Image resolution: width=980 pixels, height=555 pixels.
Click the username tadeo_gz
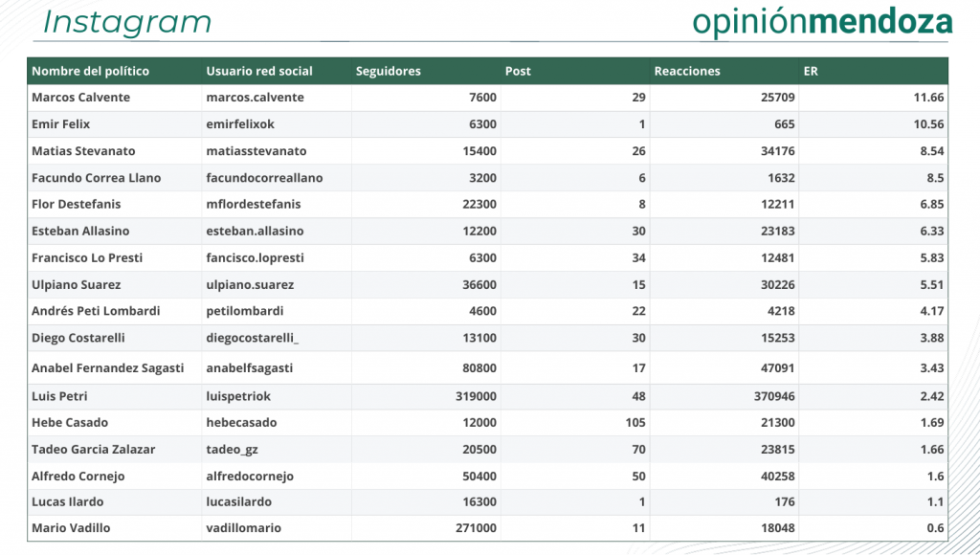232,450
